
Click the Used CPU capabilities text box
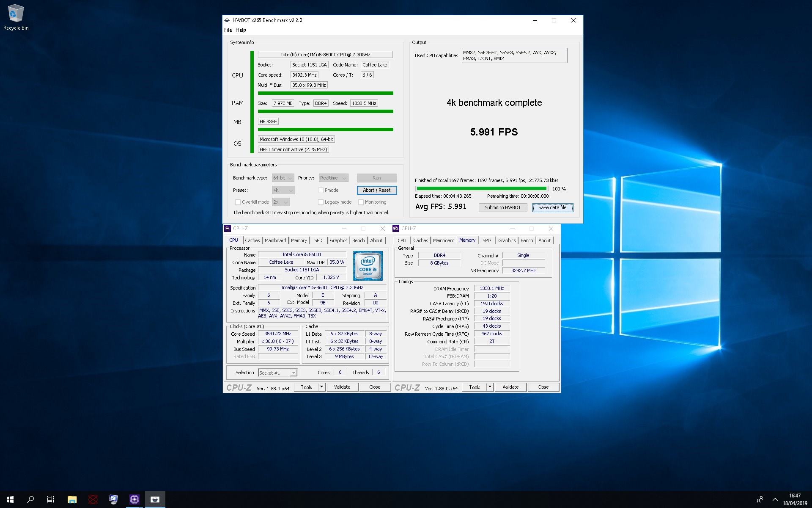(514, 55)
